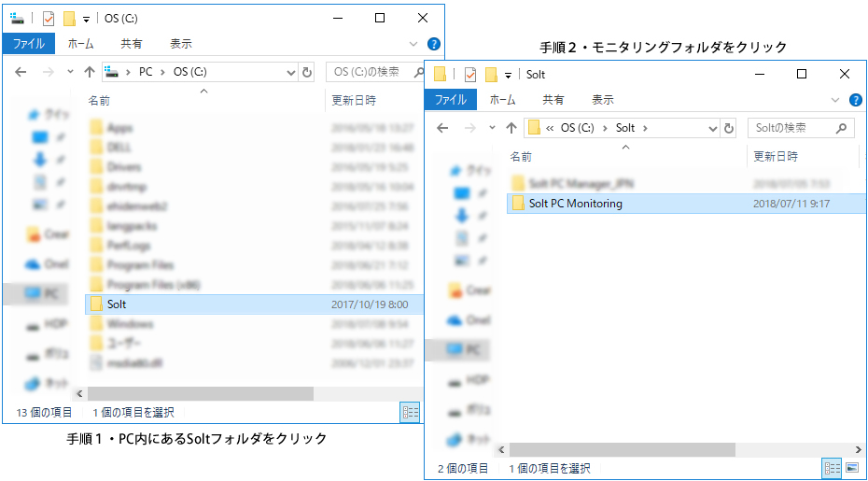Open quick access toolbar dropdown in OS (C:) window
868x481 pixels.
tap(86, 20)
